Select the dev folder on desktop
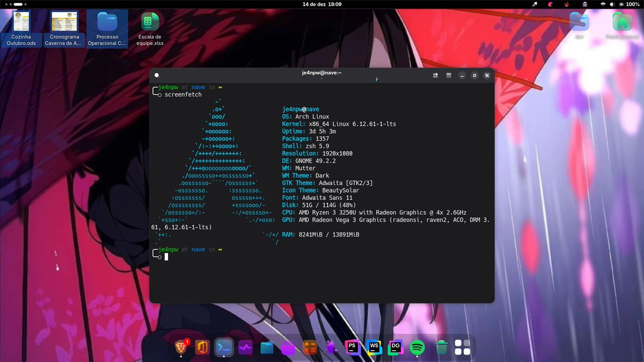The width and height of the screenshot is (644, 362). pos(579,26)
